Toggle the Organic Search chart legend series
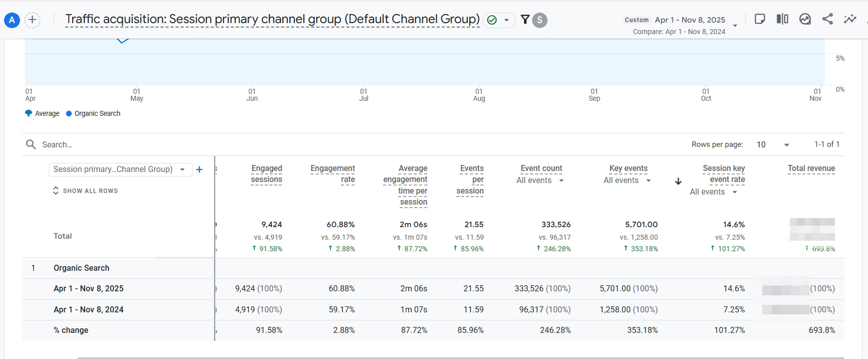Viewport: 868px width, 359px height. tap(93, 113)
